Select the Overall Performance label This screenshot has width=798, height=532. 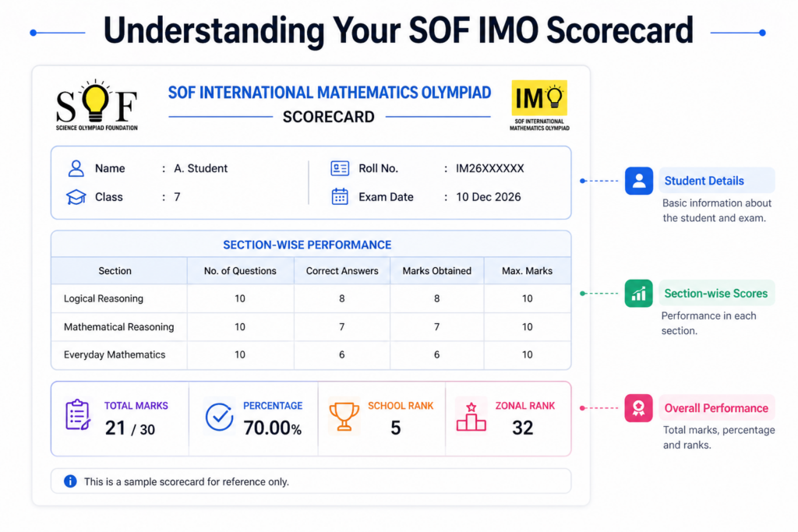(x=715, y=408)
